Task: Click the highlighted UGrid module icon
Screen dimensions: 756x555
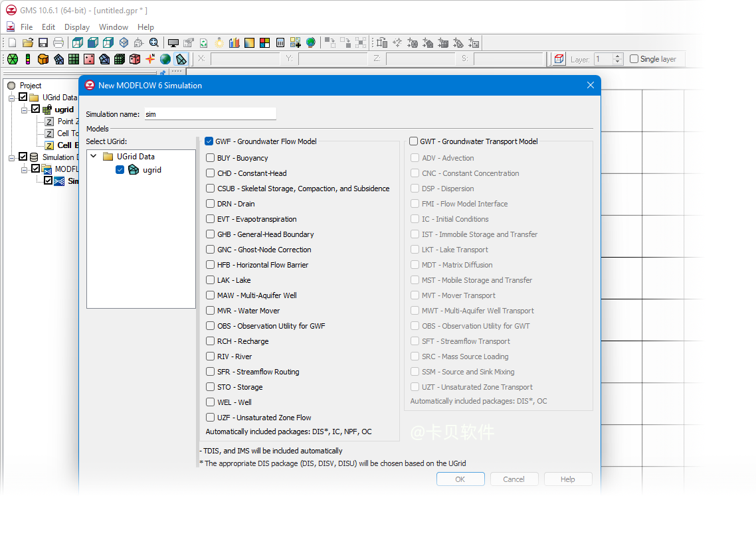Action: 181,59
